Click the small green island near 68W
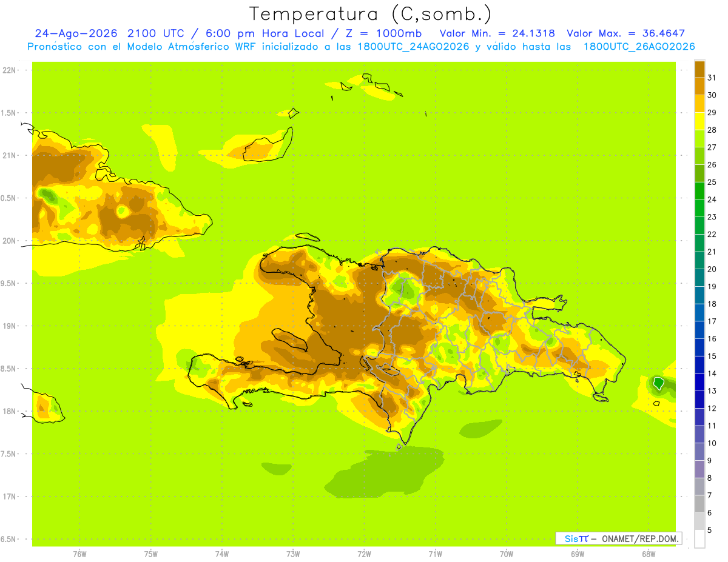Screen dimensions: 728x562 (x=659, y=383)
